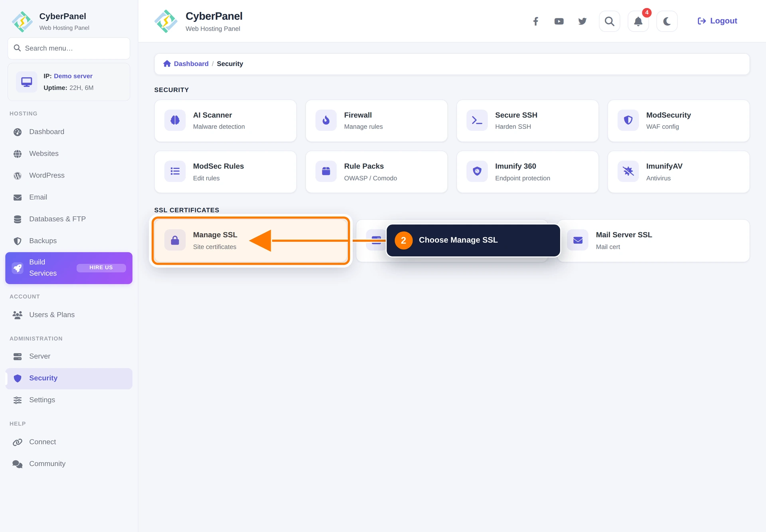Open the ImunifyAV card
The image size is (766, 532).
click(679, 172)
